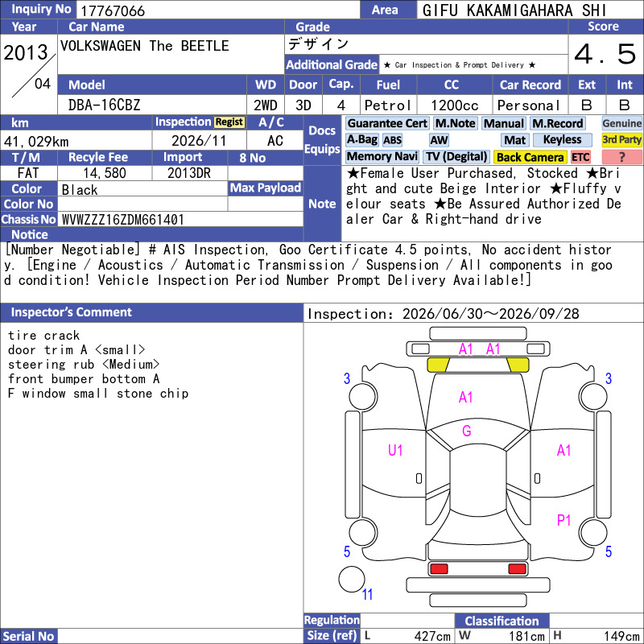Click the A-Bag equipment tag
The height and width of the screenshot is (644, 644).
point(361,139)
